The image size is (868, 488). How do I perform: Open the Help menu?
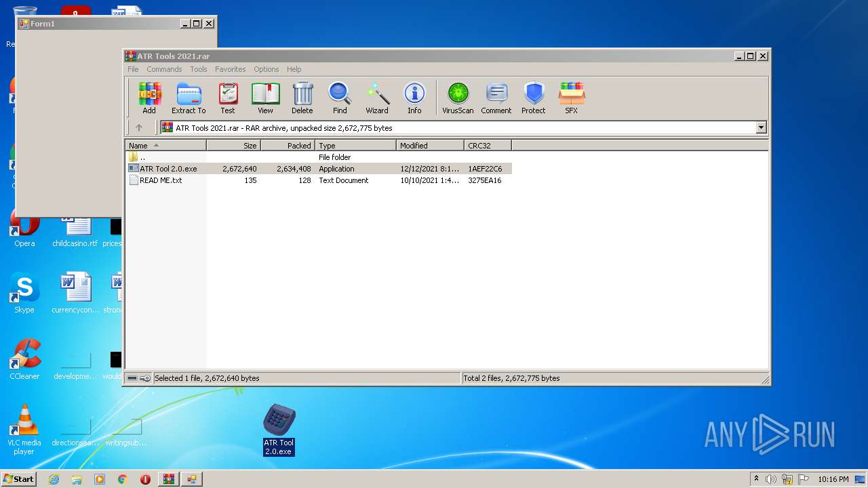[294, 69]
